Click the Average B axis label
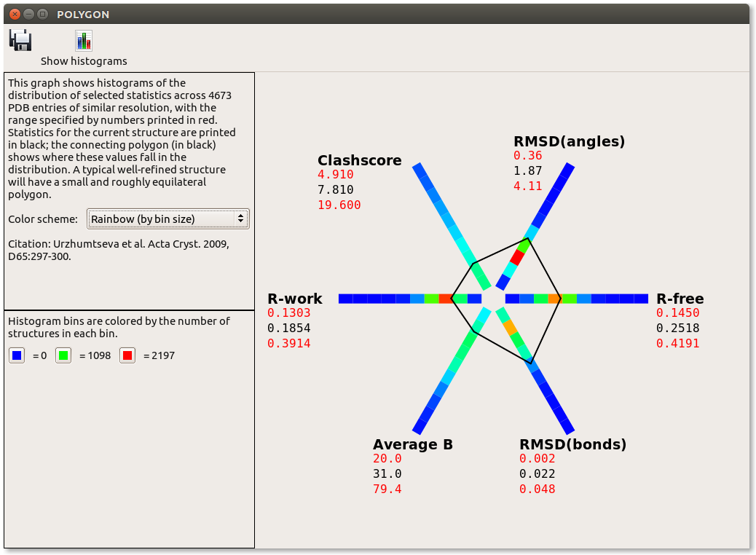Image resolution: width=756 pixels, height=555 pixels. (413, 444)
